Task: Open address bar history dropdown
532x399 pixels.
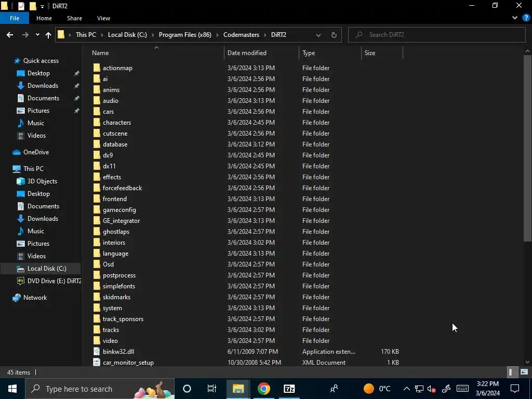Action: [x=318, y=35]
